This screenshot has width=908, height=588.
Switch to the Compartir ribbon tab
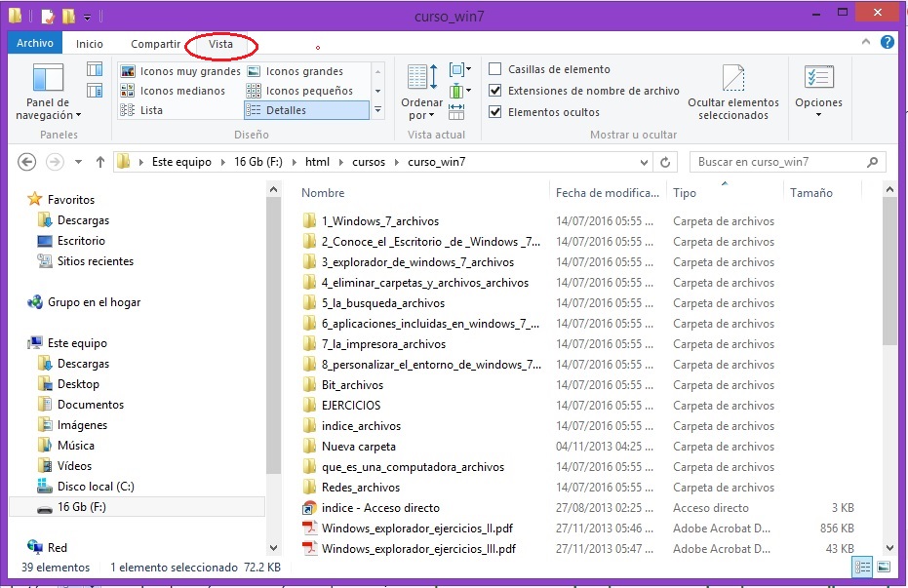coord(155,44)
